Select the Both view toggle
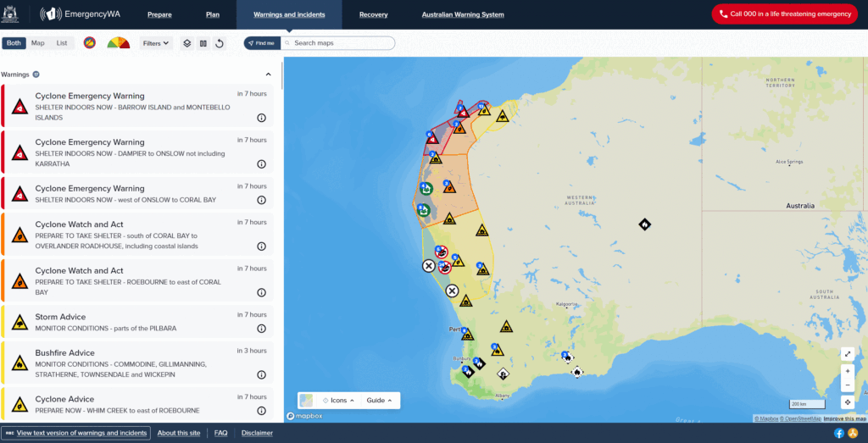The width and height of the screenshot is (868, 443). click(x=14, y=43)
